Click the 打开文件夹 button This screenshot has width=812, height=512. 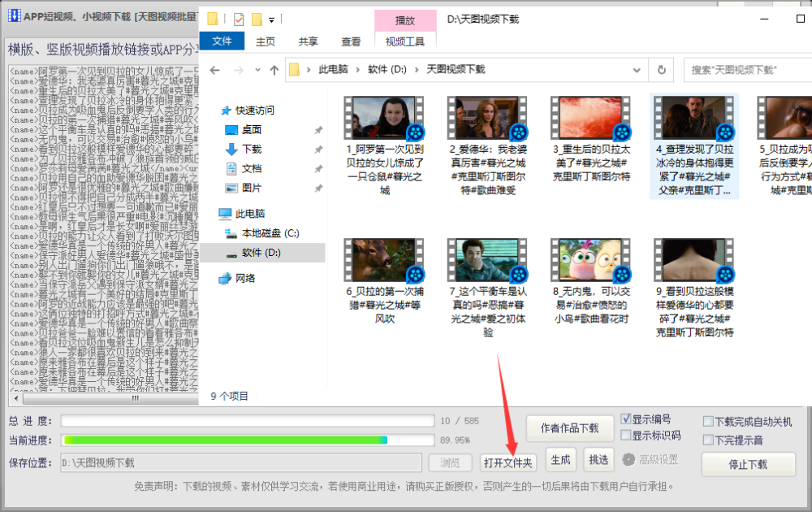[x=508, y=462]
